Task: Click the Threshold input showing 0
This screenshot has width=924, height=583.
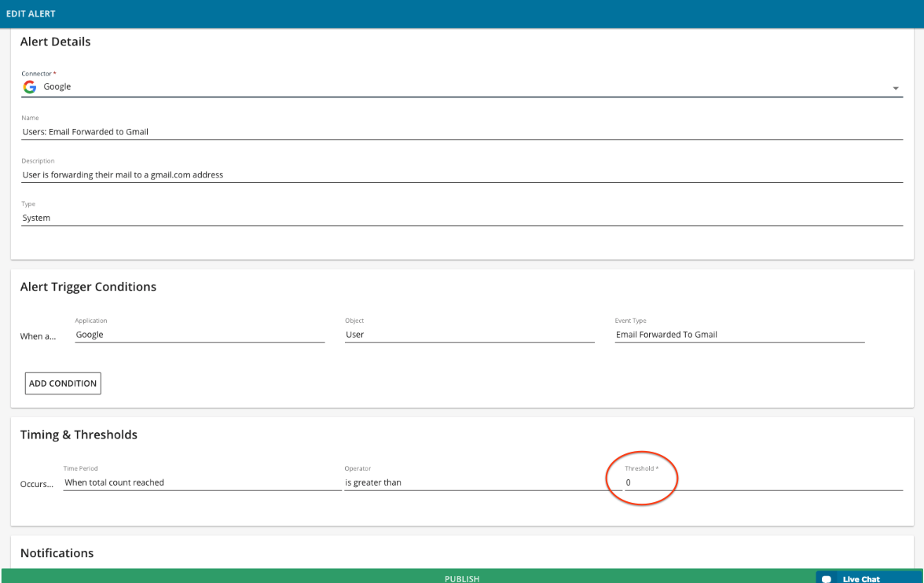Action: (764, 482)
